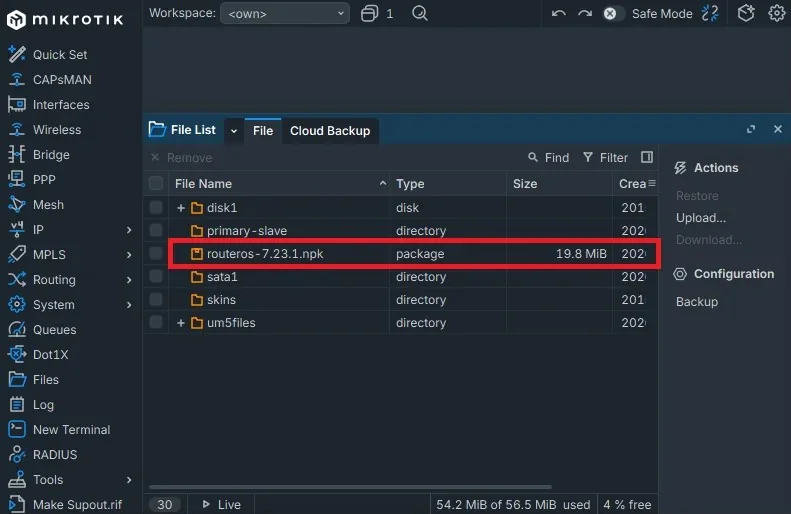This screenshot has width=791, height=514.
Task: Click the '4 % free' status text
Action: tap(627, 504)
